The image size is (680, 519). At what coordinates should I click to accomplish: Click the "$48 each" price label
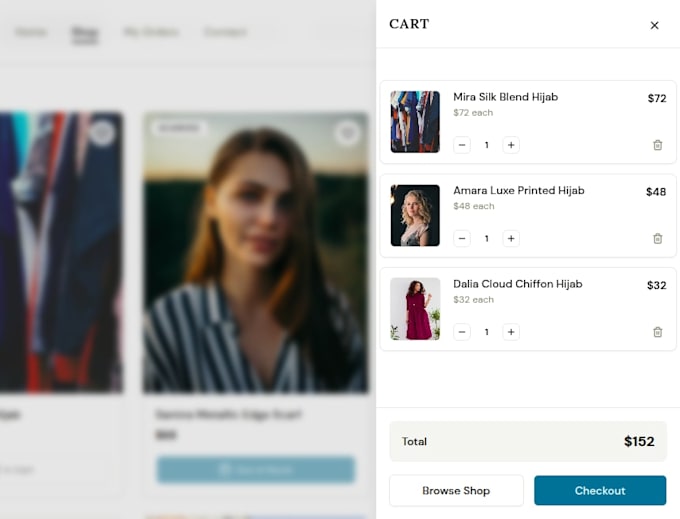[474, 206]
